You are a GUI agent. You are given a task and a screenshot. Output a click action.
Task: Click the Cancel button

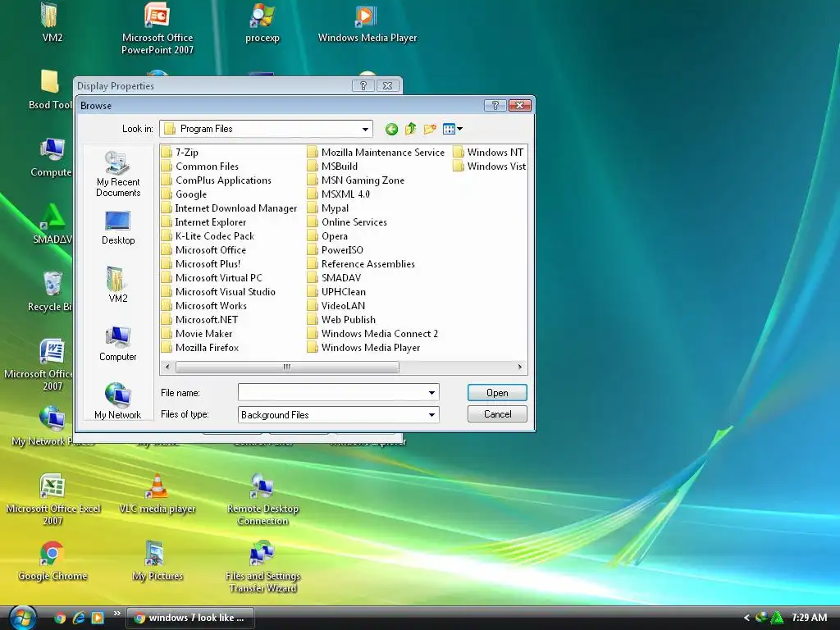click(x=497, y=414)
